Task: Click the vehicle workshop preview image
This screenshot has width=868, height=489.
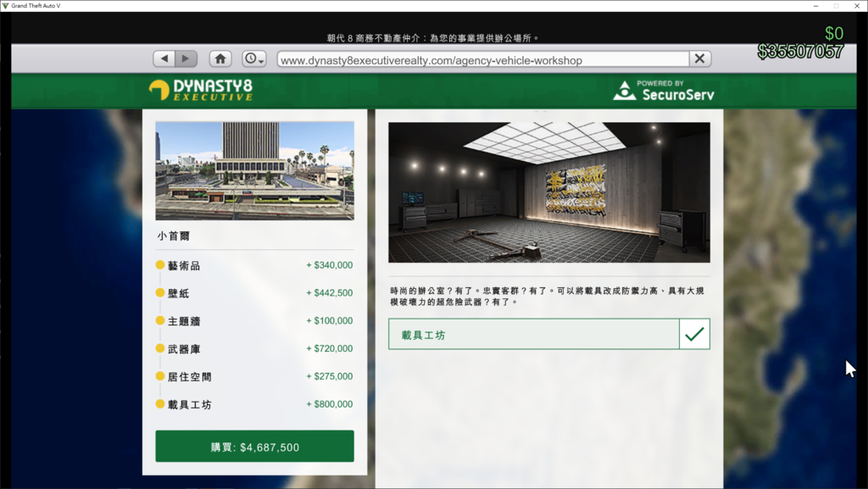Action: 548,192
